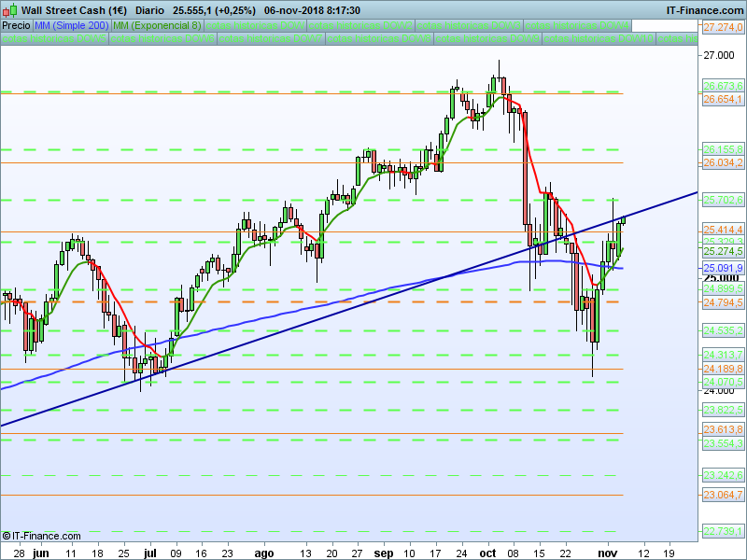Select the cotas historicas DOW7 label

271,38
